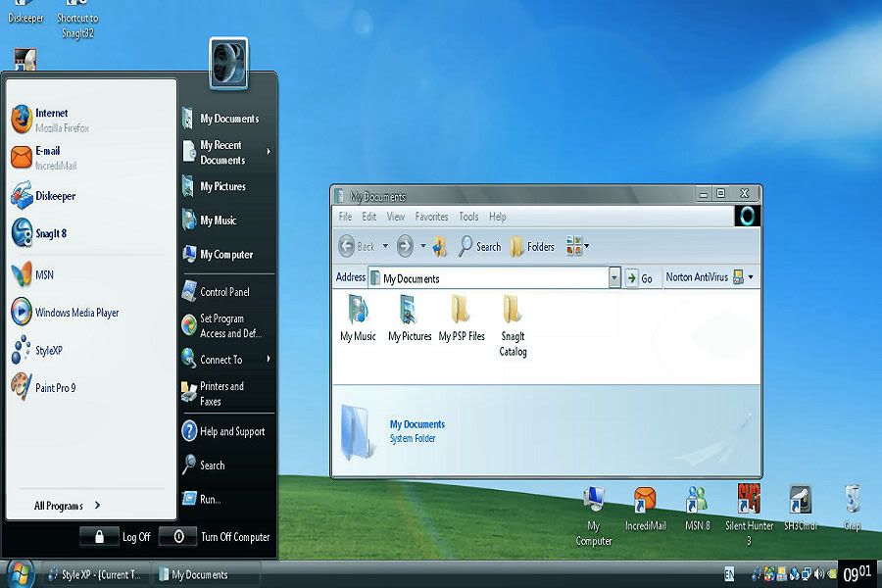
Task: Open the Back history dropdown arrow
Action: (x=385, y=246)
